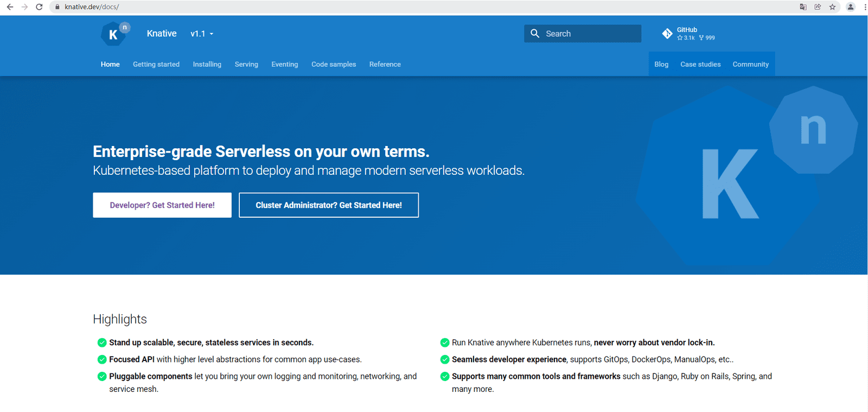
Task: Reload the page with the refresh icon
Action: click(39, 7)
